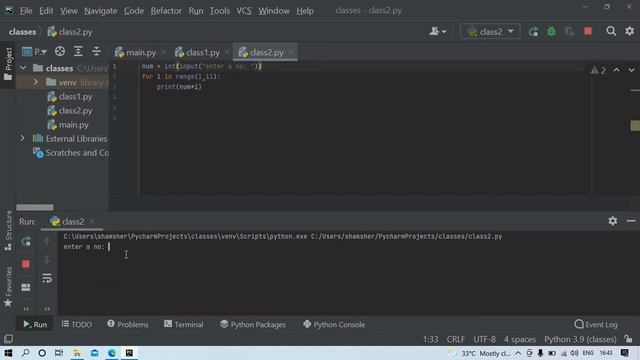This screenshot has height=360, width=640.
Task: Open the class2 run configuration dropdown
Action: tap(490, 31)
